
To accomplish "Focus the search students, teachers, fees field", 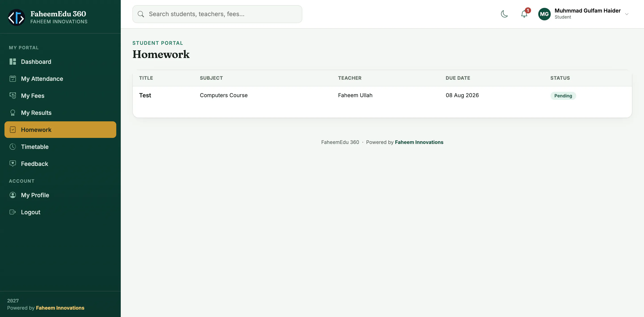I will pyautogui.click(x=217, y=14).
